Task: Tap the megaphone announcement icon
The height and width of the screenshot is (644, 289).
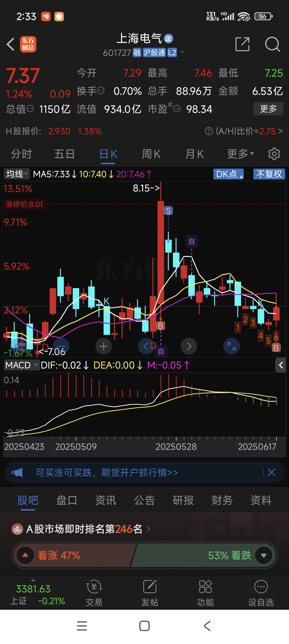Action: coord(17,473)
